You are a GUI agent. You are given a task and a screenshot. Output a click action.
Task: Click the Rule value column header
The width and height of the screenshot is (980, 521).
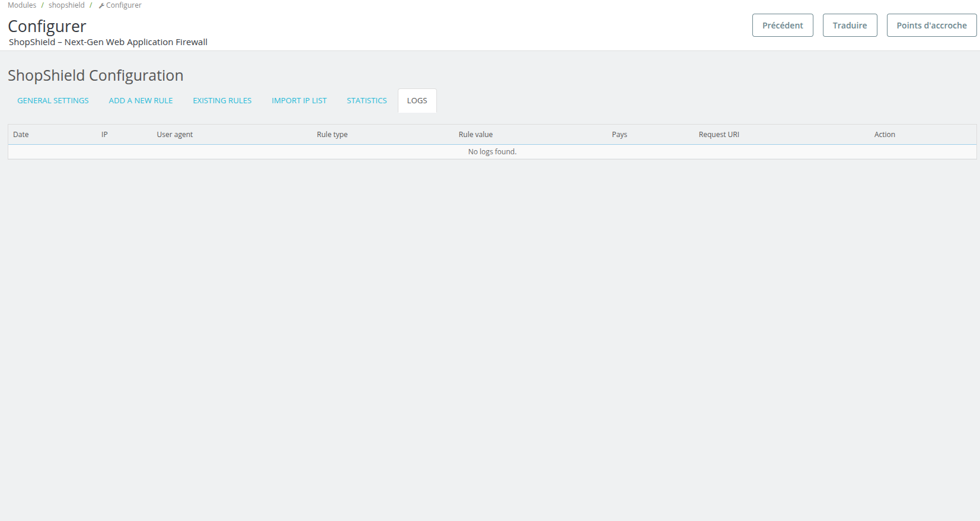pos(475,135)
